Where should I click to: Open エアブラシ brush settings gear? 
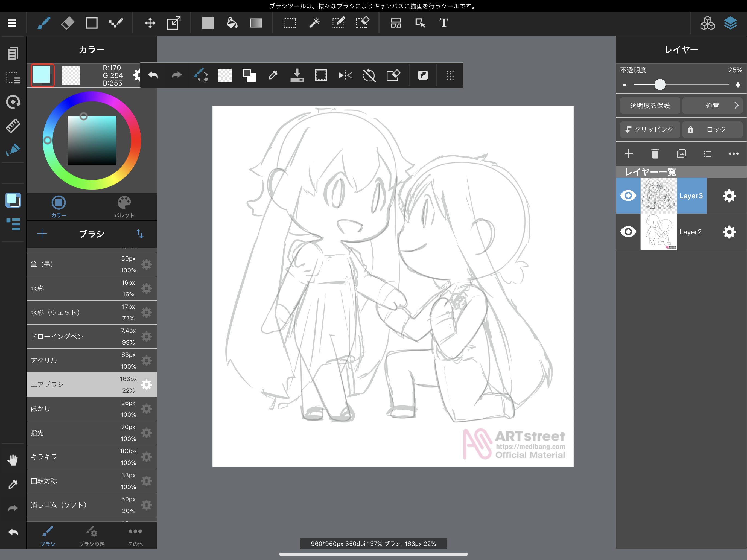pos(147,385)
